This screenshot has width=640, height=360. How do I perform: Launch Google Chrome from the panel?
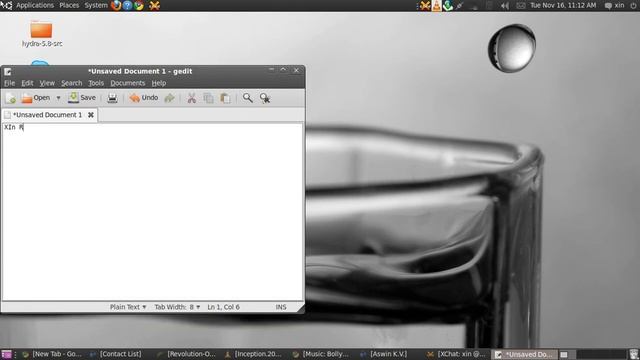[139, 5]
